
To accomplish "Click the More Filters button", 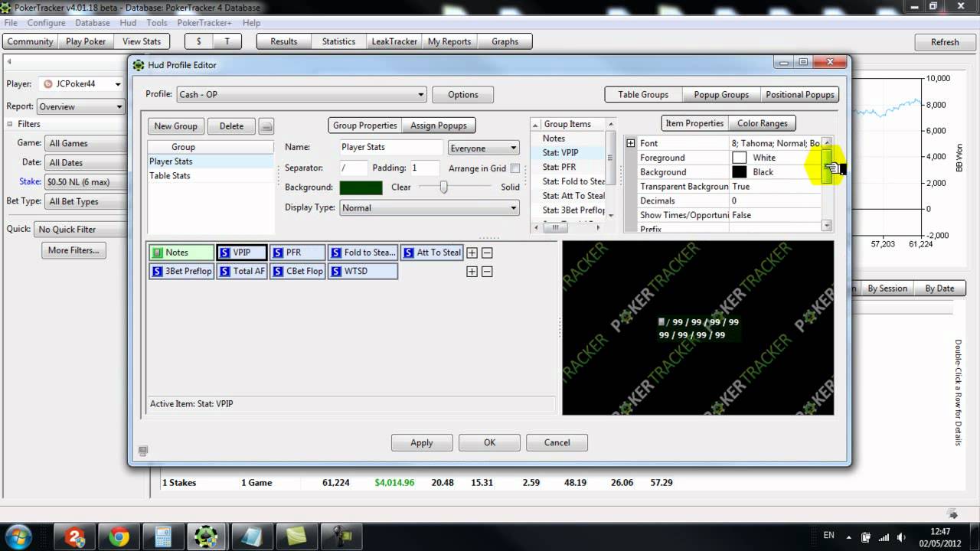I will point(73,250).
